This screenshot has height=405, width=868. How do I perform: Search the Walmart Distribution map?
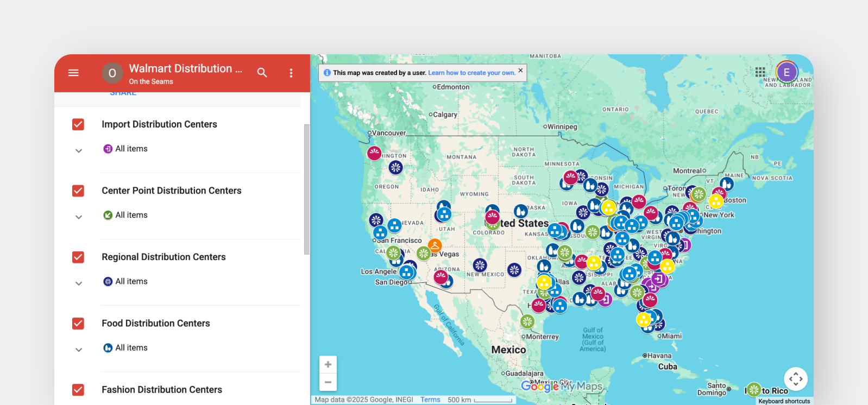262,73
